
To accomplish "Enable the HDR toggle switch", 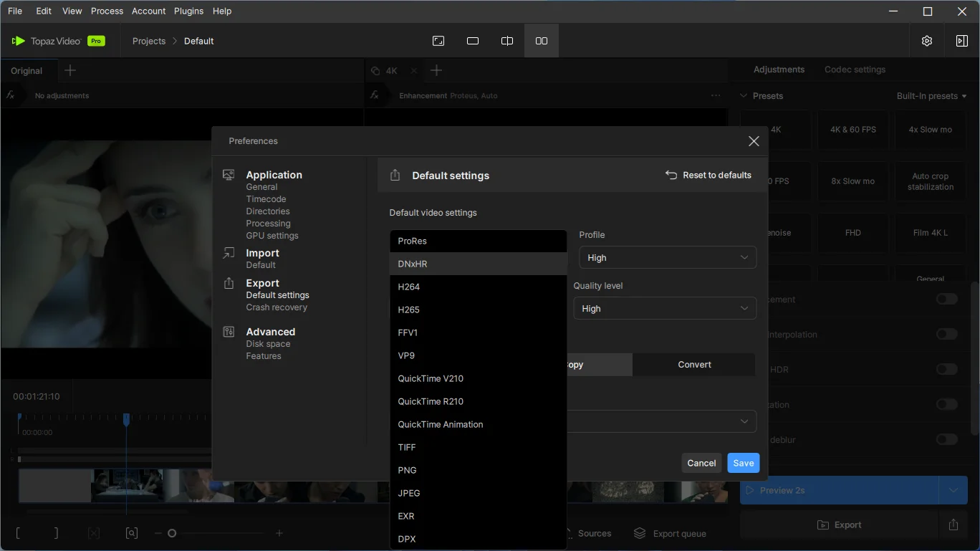I will pos(946,370).
